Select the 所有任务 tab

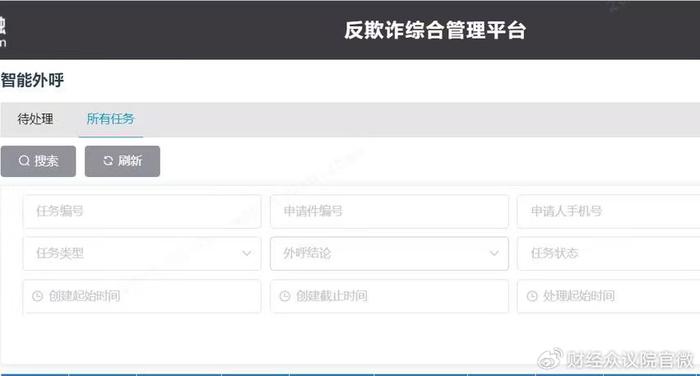[110, 119]
